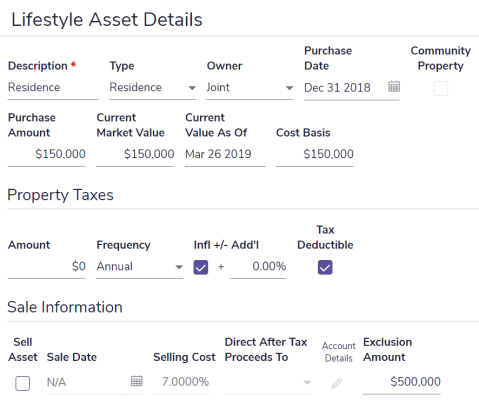Open the Owner dropdown set to Joint
This screenshot has width=479, height=403.
[250, 88]
